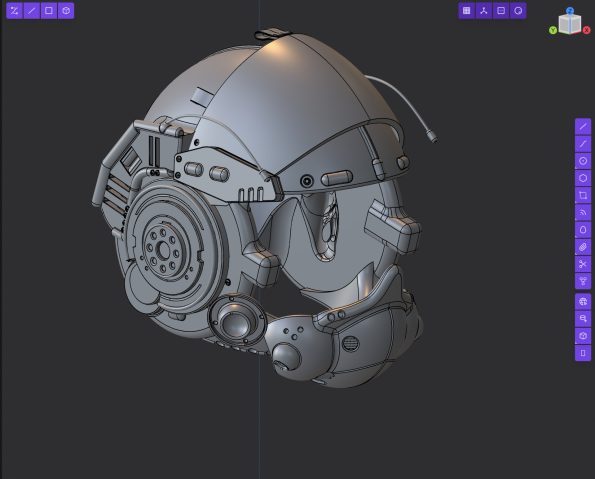
Task: Select the Curve tool below Line
Action: coord(583,143)
